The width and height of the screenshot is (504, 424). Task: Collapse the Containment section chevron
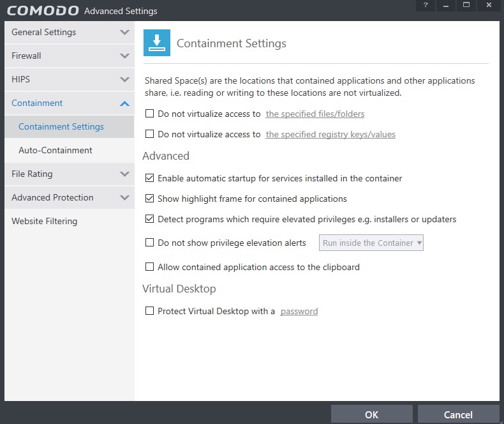(124, 103)
